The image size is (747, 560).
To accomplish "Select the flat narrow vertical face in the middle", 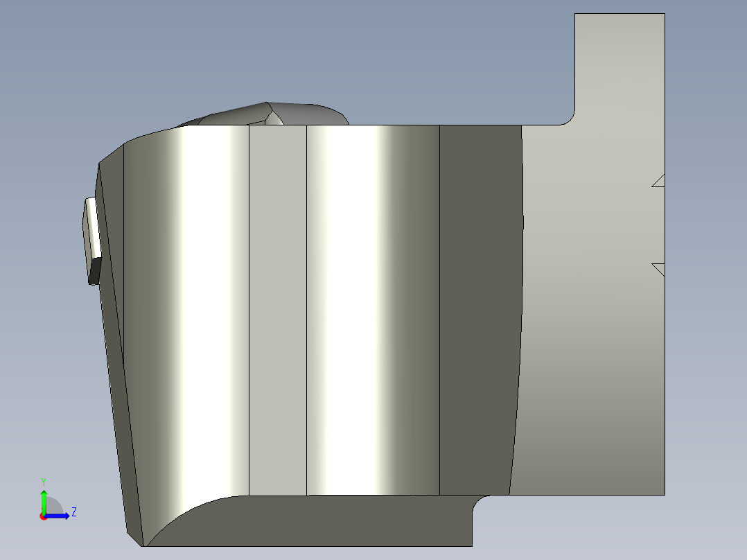I will point(278,310).
